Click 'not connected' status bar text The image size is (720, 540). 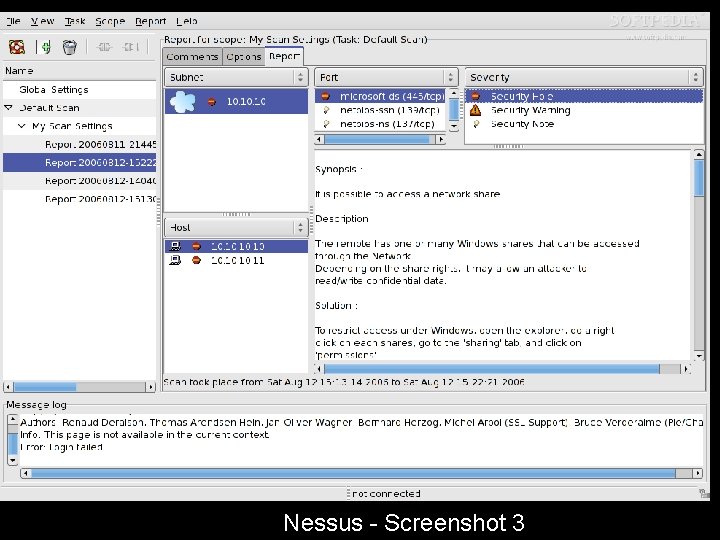(386, 494)
